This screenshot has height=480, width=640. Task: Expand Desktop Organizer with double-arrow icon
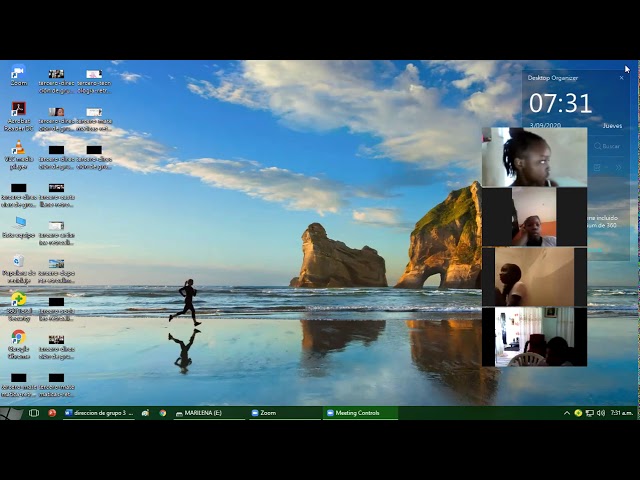click(x=618, y=167)
